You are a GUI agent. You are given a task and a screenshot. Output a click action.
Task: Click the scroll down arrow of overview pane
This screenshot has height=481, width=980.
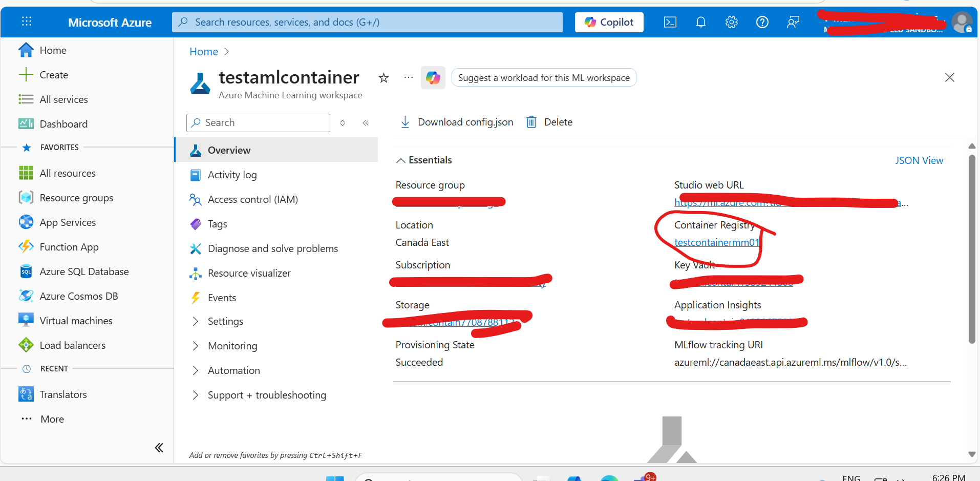972,454
